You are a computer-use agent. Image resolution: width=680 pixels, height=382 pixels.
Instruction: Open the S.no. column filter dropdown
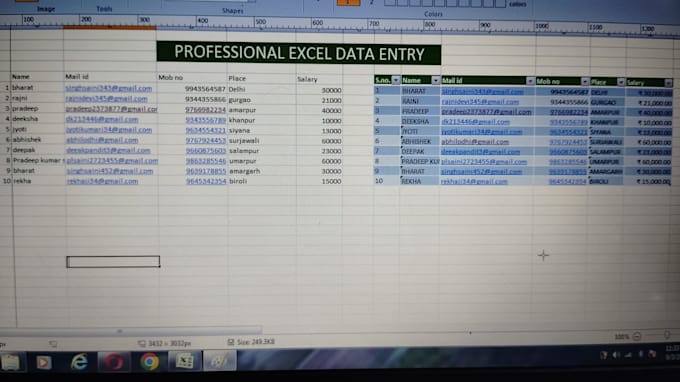point(396,80)
